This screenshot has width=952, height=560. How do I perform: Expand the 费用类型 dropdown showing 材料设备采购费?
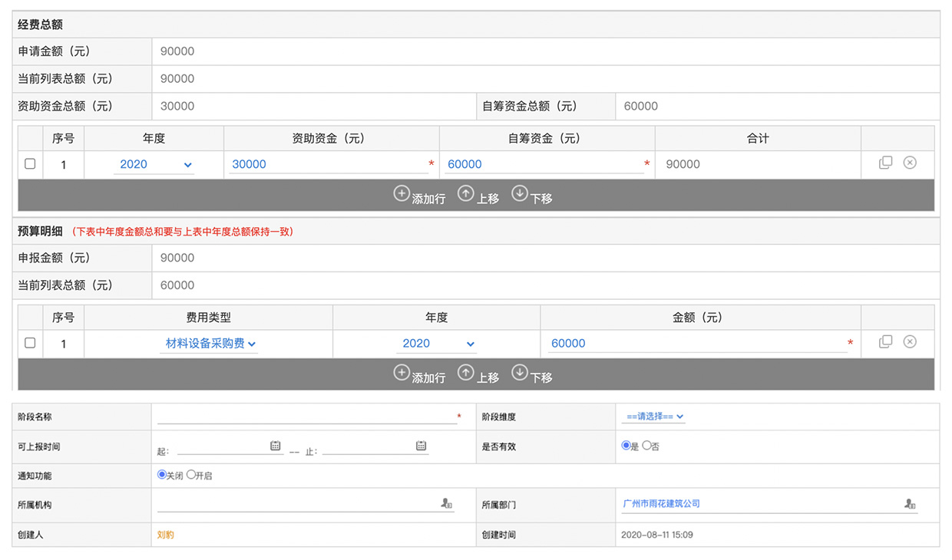pos(210,344)
